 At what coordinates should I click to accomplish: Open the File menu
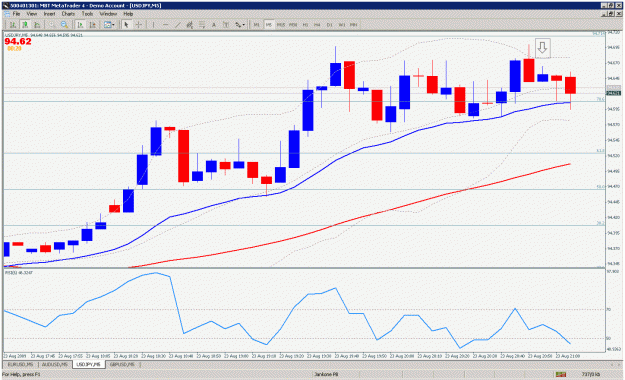(x=16, y=14)
